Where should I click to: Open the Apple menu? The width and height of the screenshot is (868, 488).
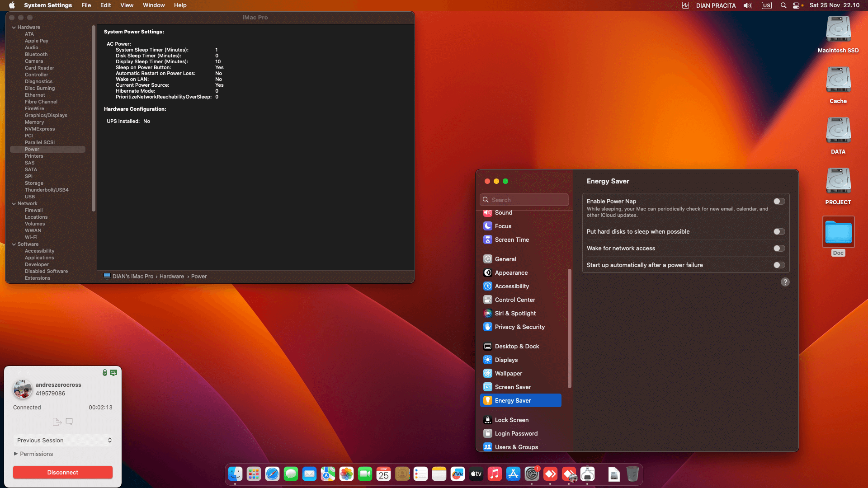click(x=12, y=5)
